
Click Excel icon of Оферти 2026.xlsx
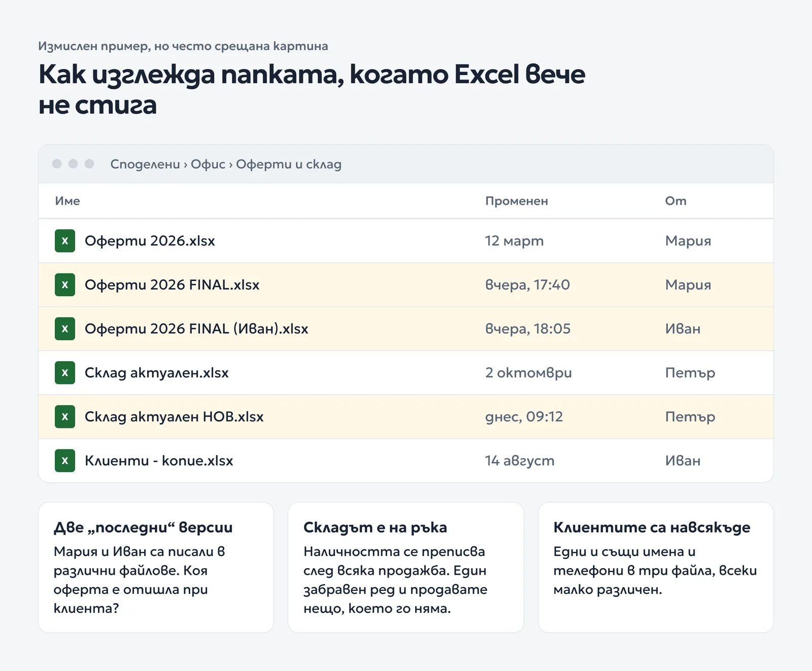[65, 241]
